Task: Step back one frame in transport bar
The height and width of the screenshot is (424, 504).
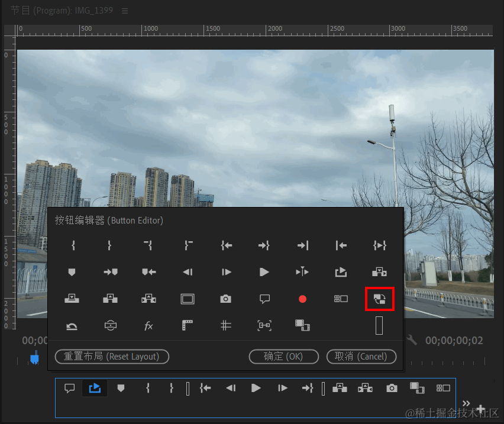Action: coord(231,388)
